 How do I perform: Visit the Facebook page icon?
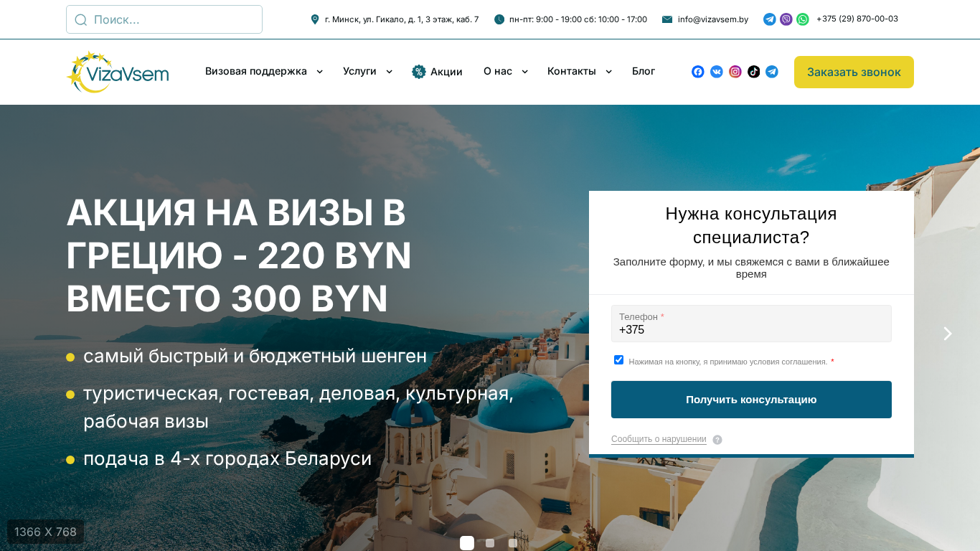click(x=698, y=72)
